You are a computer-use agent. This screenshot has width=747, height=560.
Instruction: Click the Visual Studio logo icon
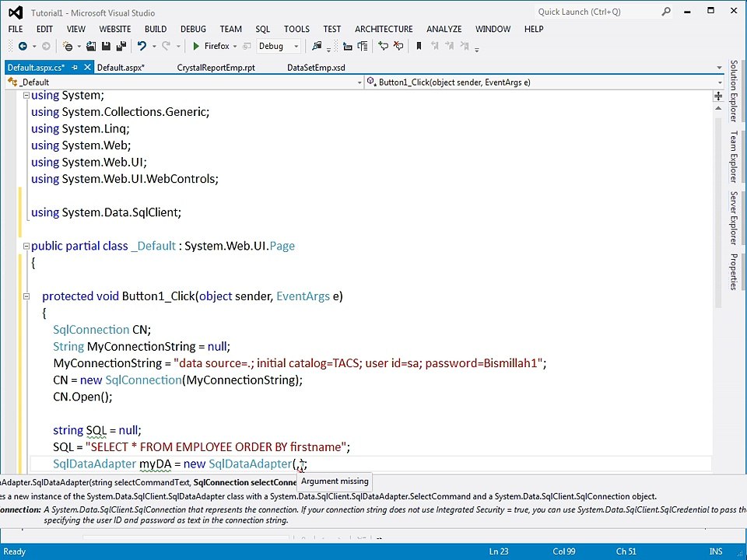point(16,13)
